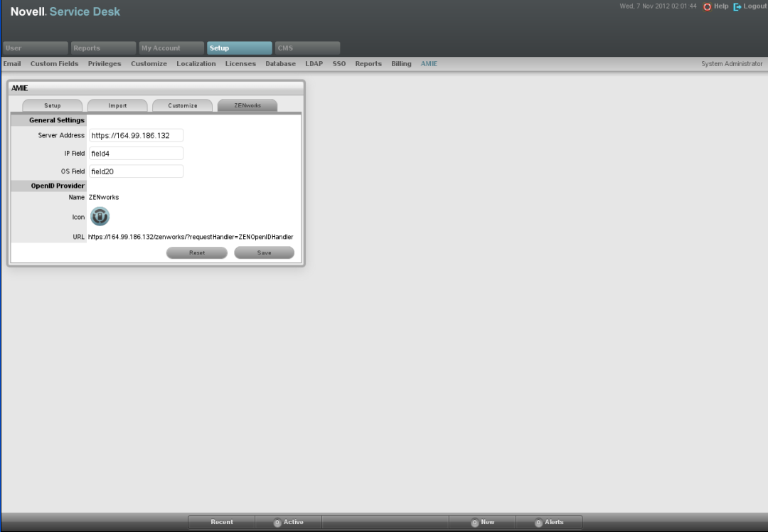Open the LDAP submenu link

(314, 64)
